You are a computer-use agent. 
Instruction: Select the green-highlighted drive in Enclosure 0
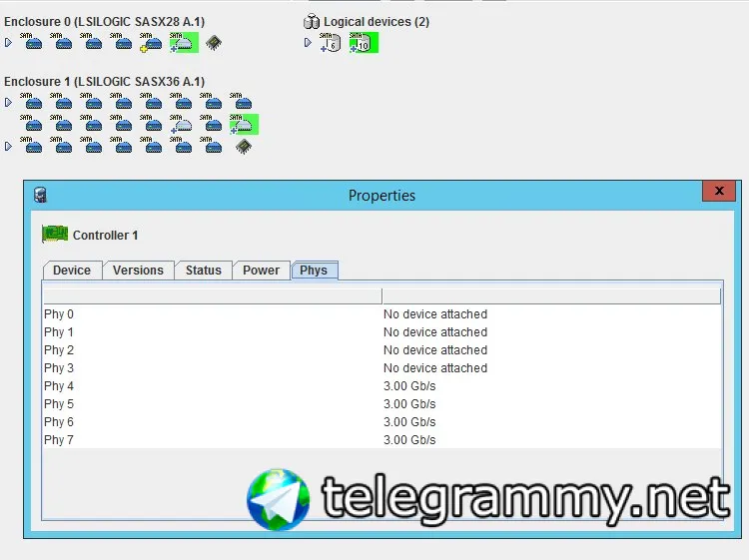pyautogui.click(x=185, y=42)
